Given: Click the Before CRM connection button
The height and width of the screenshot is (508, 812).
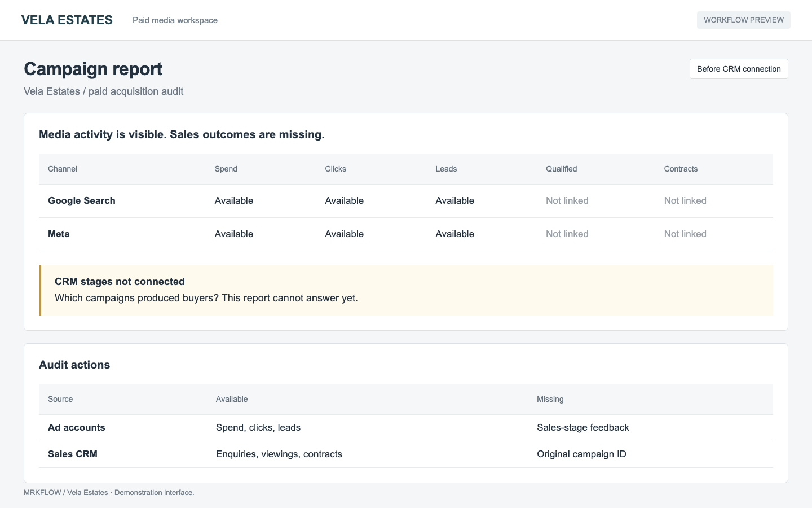Looking at the screenshot, I should point(739,69).
